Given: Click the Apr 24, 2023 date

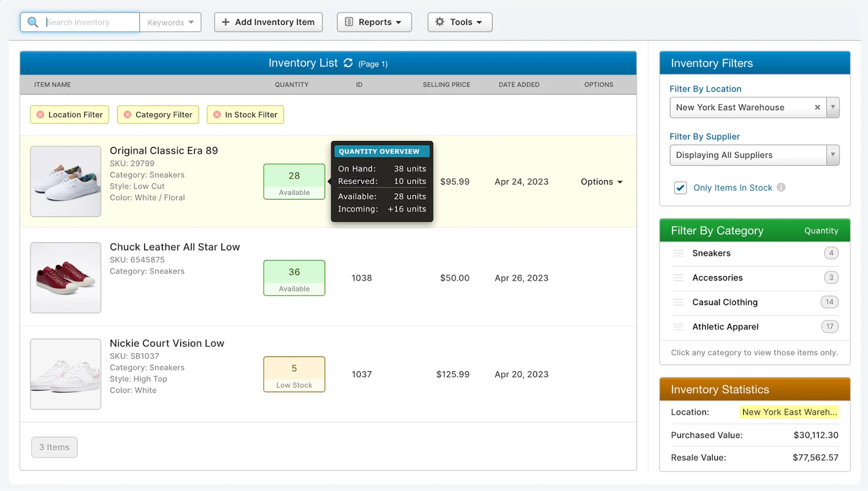Looking at the screenshot, I should 521,182.
